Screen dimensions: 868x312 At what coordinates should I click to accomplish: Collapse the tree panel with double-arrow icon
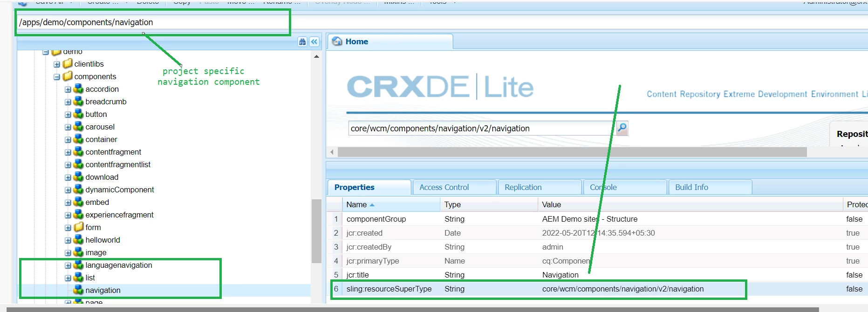pos(314,42)
